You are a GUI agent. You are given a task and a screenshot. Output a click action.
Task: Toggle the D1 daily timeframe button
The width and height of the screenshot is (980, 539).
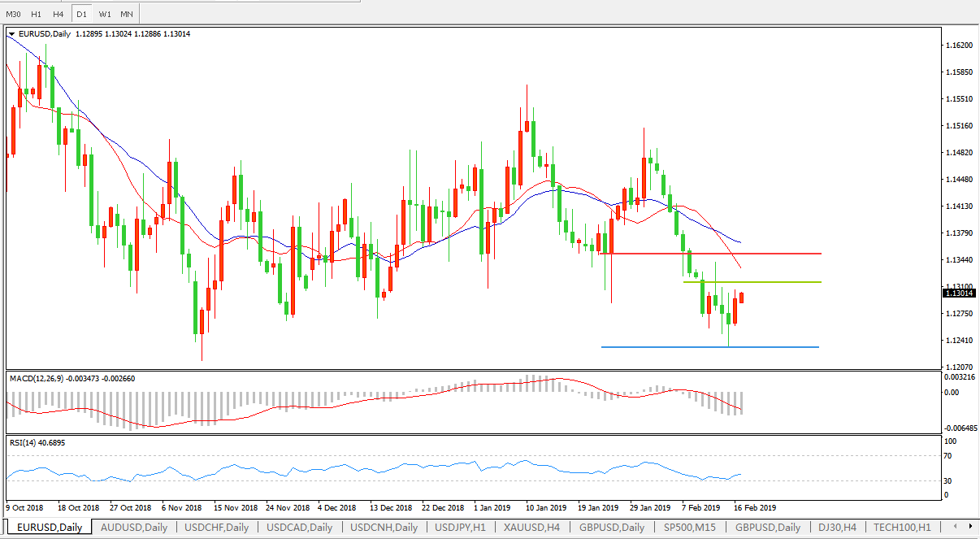(x=81, y=14)
